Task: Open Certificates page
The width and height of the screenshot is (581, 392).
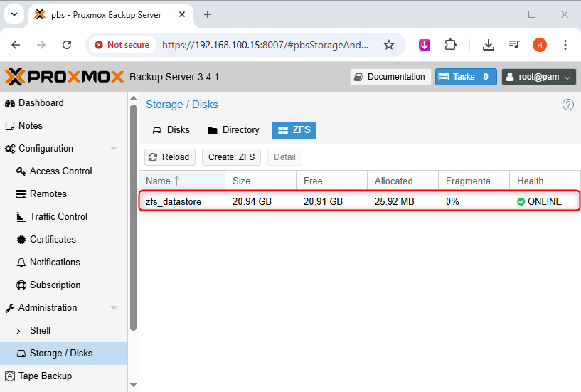Action: (x=53, y=239)
